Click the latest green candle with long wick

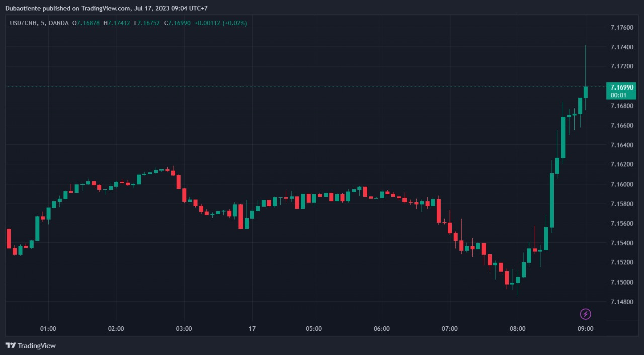click(x=586, y=92)
